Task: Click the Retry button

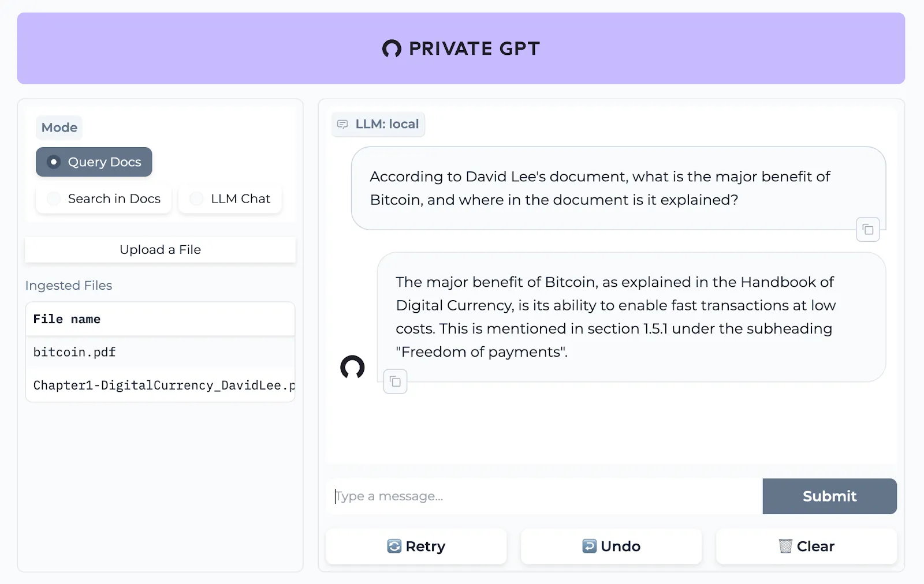Action: coord(416,546)
